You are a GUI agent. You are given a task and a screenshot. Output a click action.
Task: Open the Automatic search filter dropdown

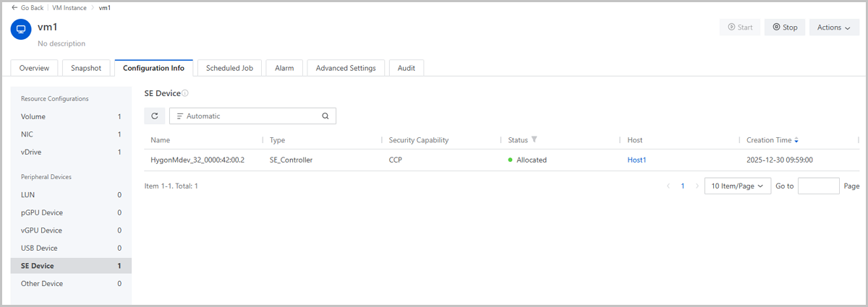click(x=181, y=116)
